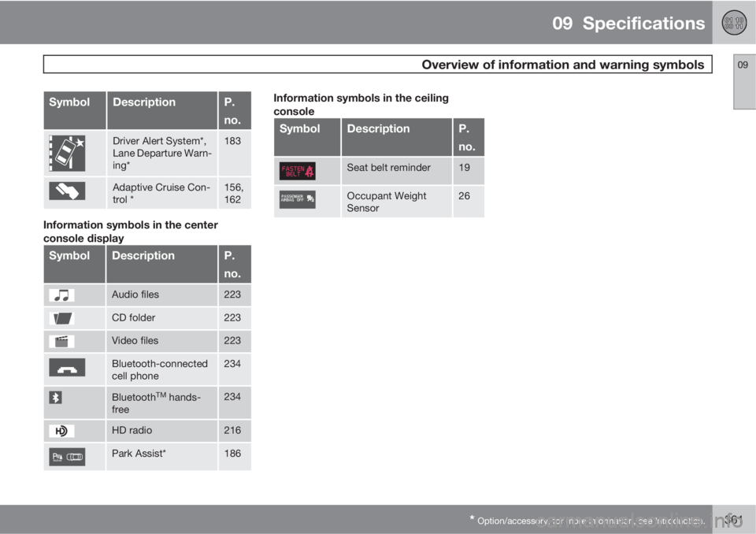
Task: Select the Adaptive Cruise Control symbol
Action: (67, 191)
